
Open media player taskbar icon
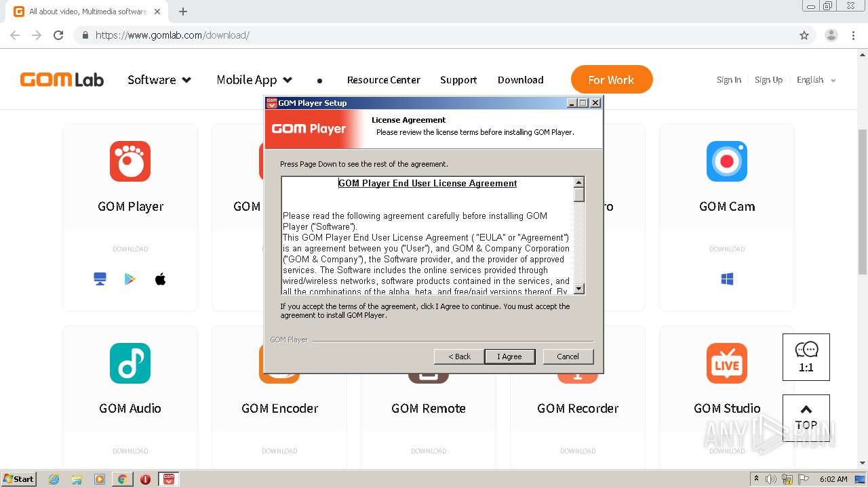pyautogui.click(x=100, y=479)
